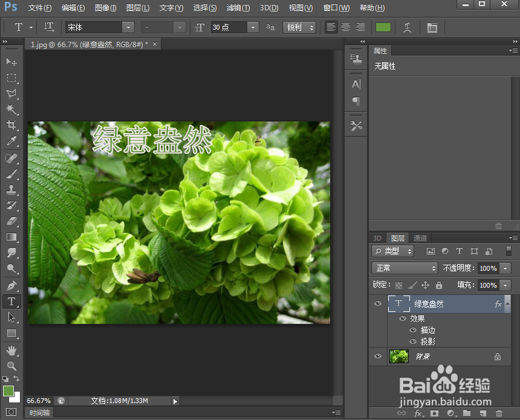Screen dimensions: 520x420
Task: Select the 背景 layer thumbnail
Action: (398, 357)
